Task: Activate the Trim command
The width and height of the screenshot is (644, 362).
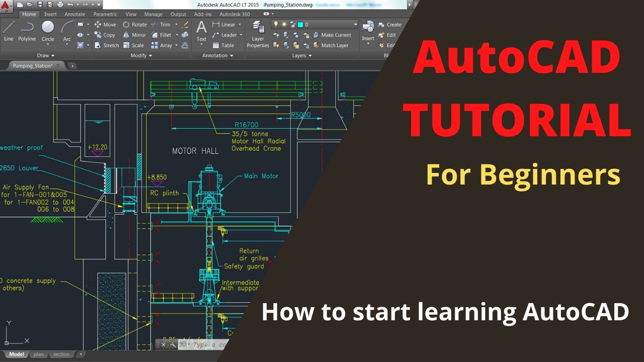Action: (x=161, y=25)
